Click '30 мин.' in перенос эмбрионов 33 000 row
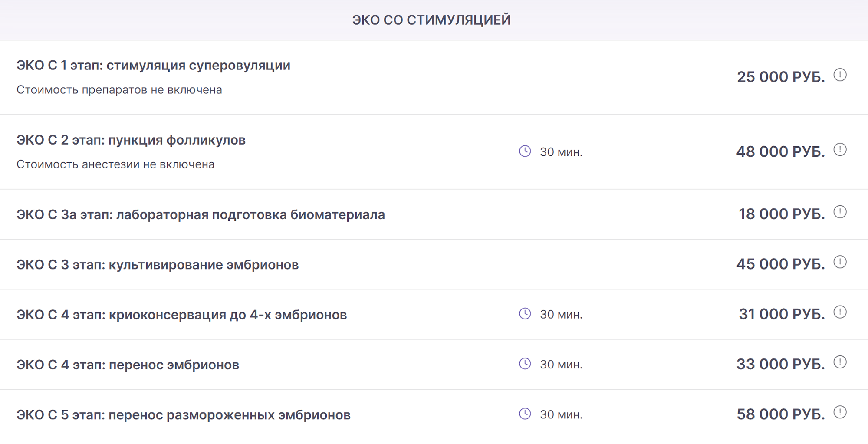Image resolution: width=868 pixels, height=444 pixels. pyautogui.click(x=561, y=365)
